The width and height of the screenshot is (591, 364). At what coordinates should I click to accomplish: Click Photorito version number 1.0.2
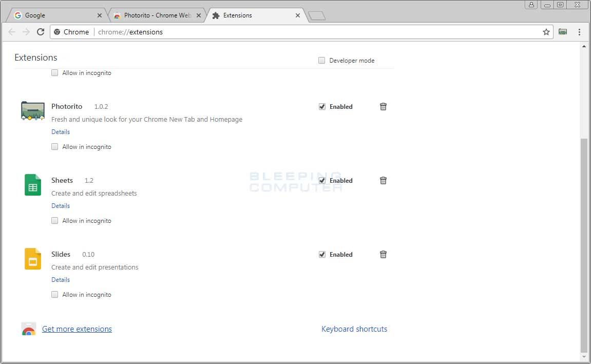(x=101, y=107)
